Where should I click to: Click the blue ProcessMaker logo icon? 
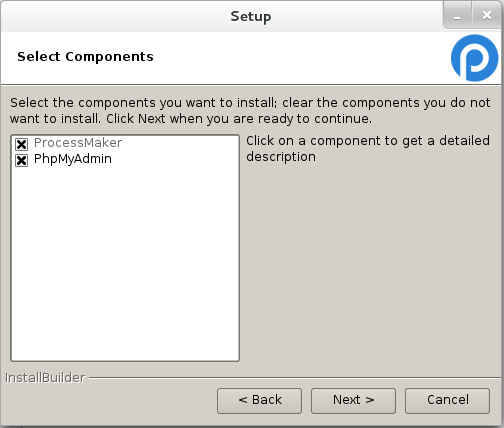[x=474, y=58]
